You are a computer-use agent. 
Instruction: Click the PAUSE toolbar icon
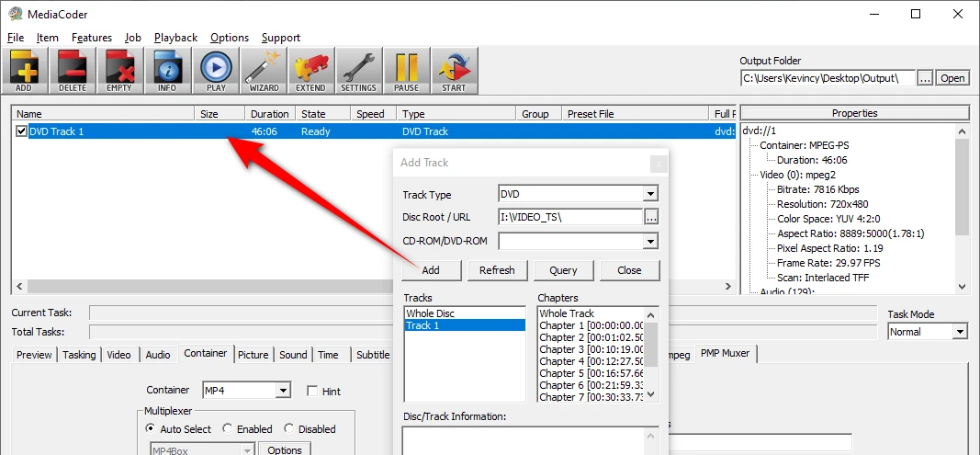coord(406,71)
